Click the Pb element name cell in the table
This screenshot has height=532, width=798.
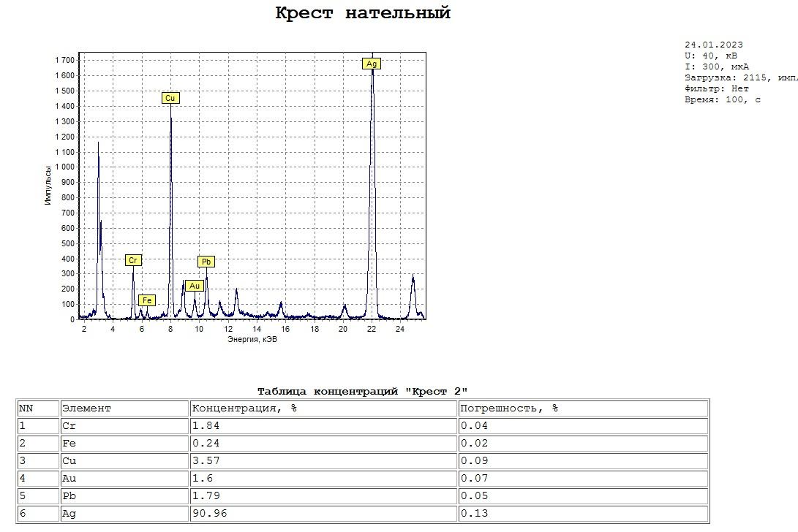click(69, 496)
